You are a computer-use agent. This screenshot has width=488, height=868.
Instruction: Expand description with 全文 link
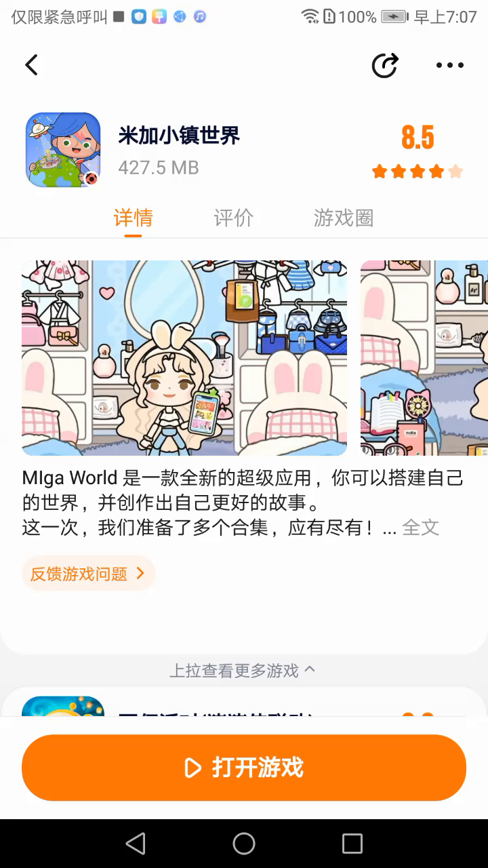point(421,528)
